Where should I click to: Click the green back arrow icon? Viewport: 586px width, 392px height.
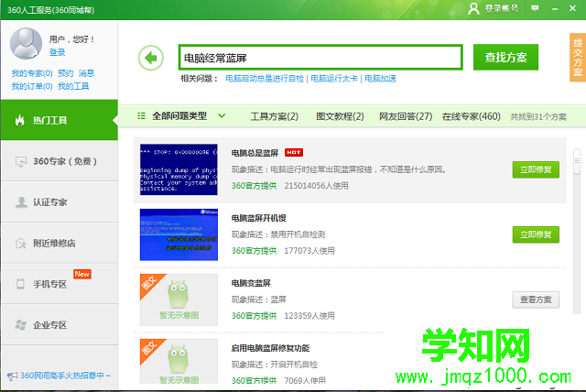151,58
